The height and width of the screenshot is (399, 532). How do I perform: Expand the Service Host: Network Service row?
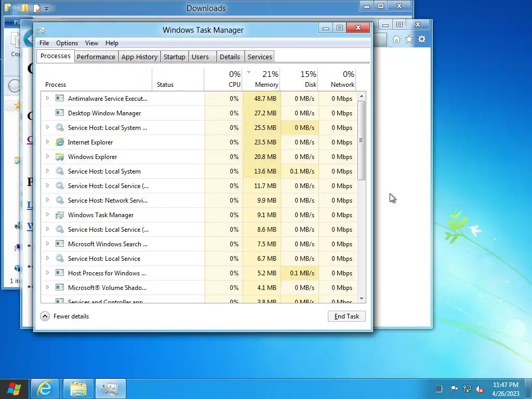click(x=47, y=200)
